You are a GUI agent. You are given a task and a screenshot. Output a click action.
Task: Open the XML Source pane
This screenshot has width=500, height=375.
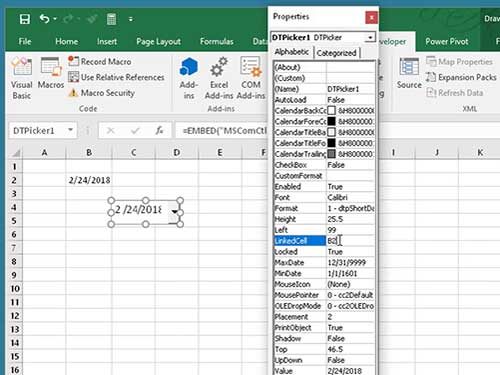[409, 73]
